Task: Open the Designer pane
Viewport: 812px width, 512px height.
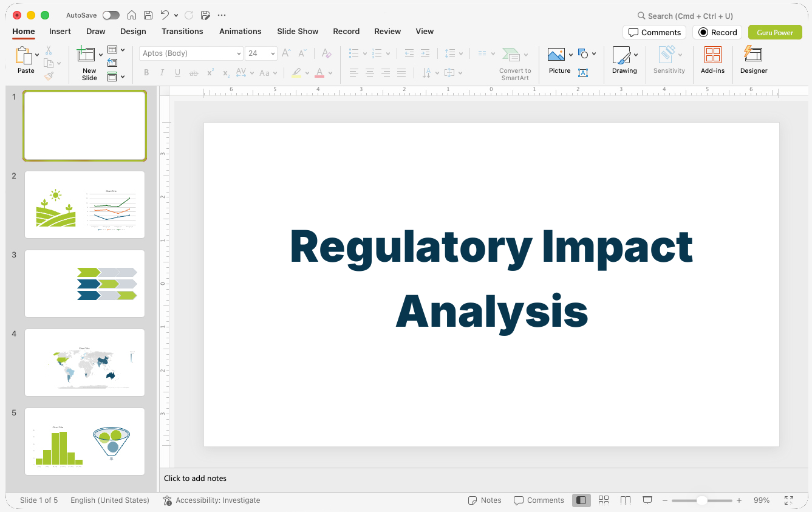Action: [x=754, y=60]
